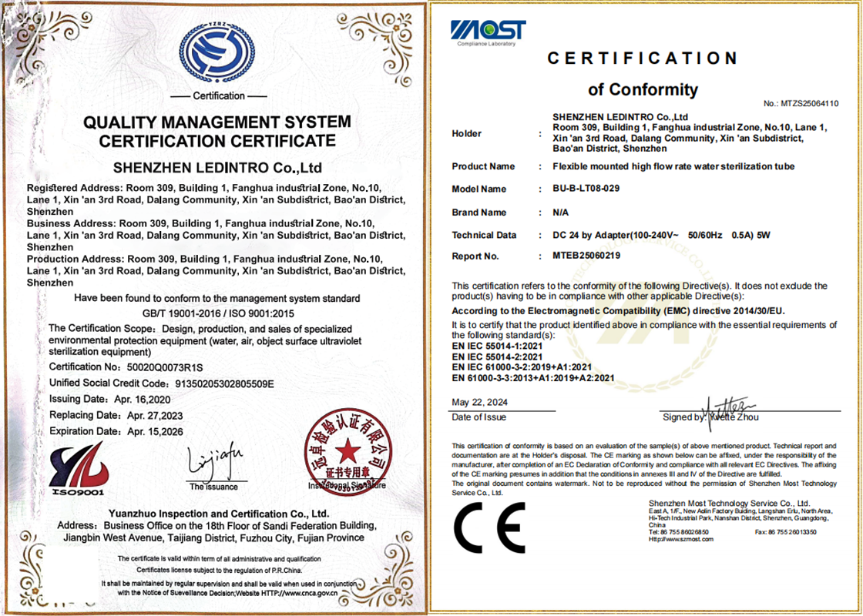Click the May 22, 2024 issue date

coord(479,403)
